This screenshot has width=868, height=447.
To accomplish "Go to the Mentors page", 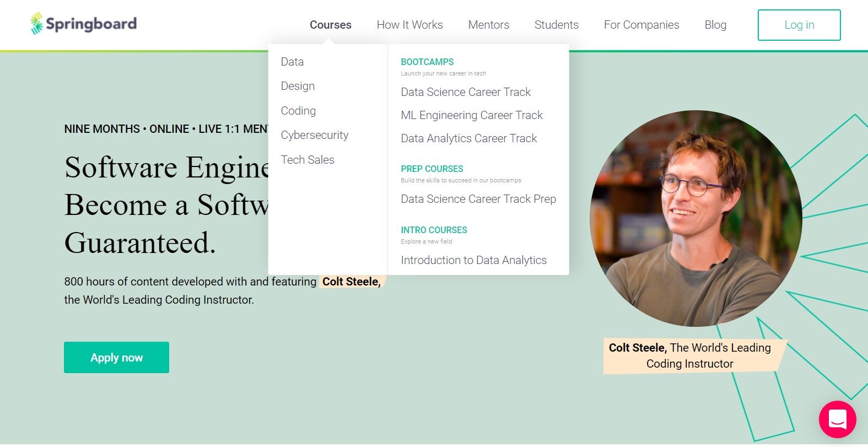I will [488, 25].
